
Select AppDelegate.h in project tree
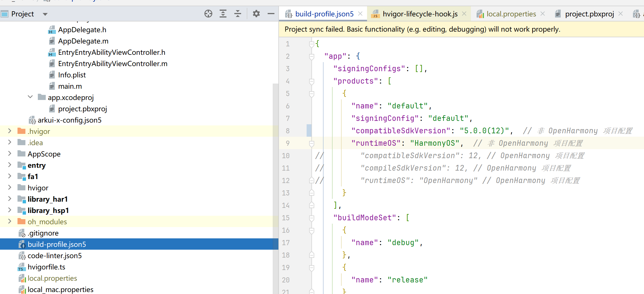82,30
